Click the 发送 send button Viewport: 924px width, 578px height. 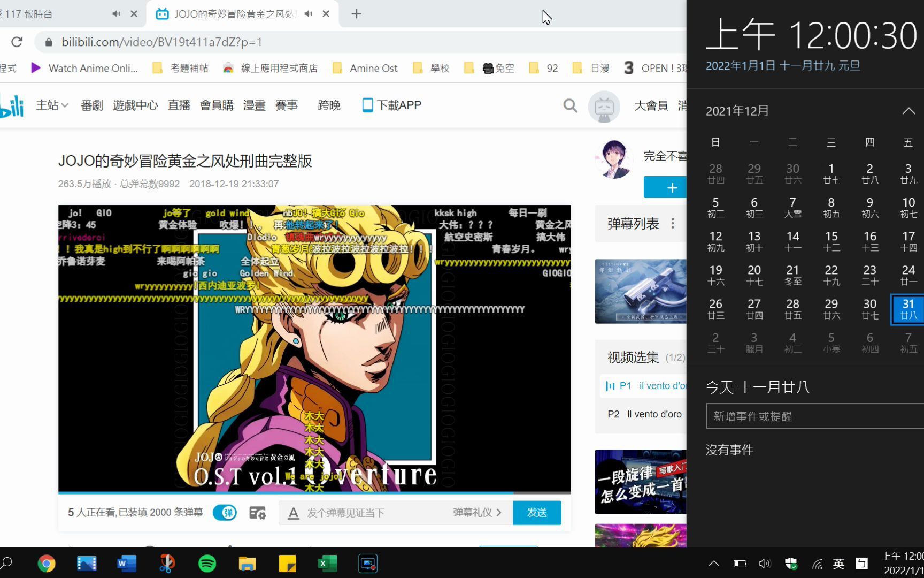coord(536,513)
